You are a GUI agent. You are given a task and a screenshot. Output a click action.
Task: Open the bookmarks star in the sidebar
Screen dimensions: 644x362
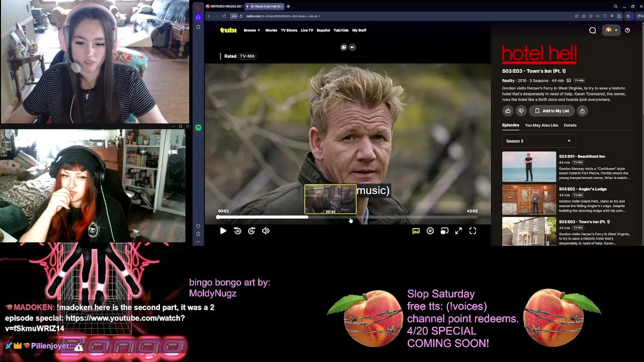coord(198,27)
